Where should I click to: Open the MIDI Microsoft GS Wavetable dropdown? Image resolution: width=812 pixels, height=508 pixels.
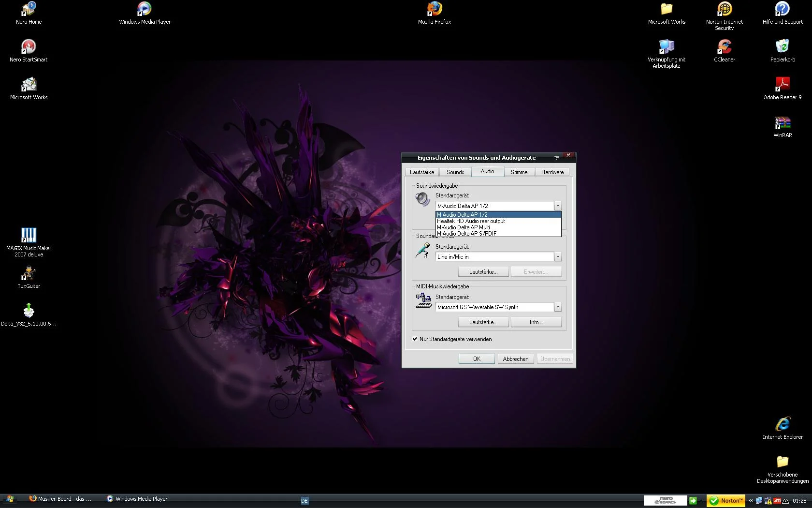[557, 307]
